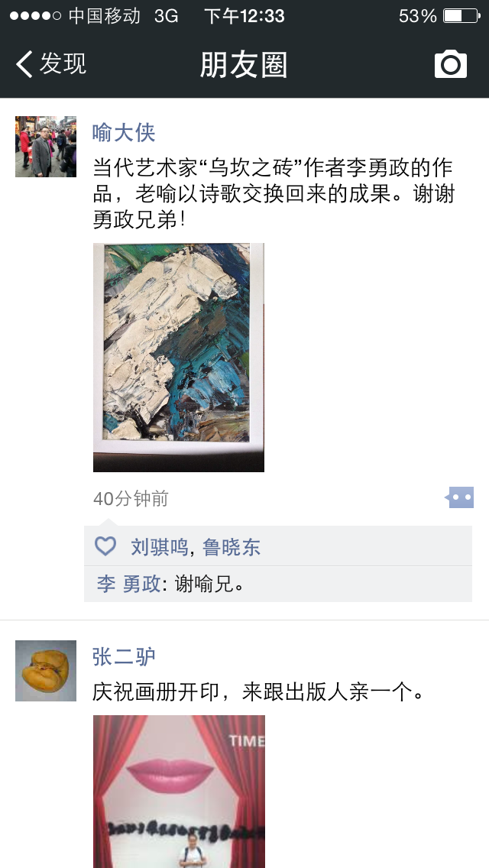489x868 pixels.
Task: Open 喻大侠's profile name link
Action: click(x=124, y=132)
